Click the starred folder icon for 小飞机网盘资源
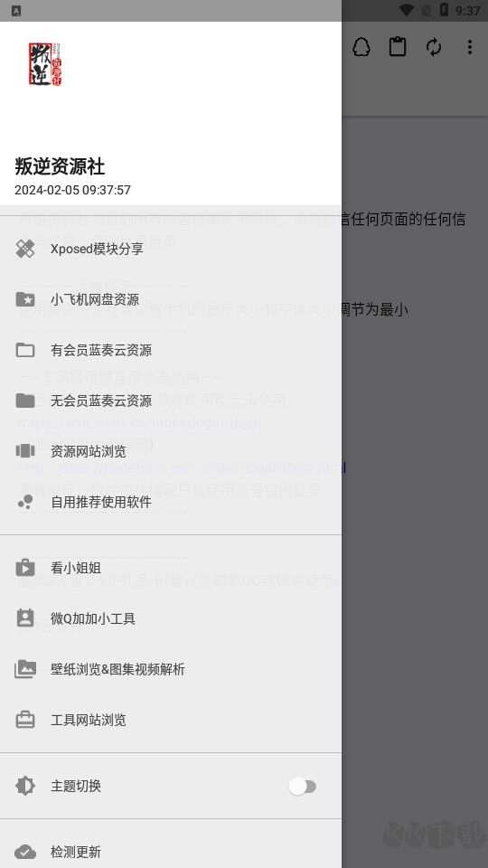This screenshot has width=488, height=868. click(x=25, y=299)
